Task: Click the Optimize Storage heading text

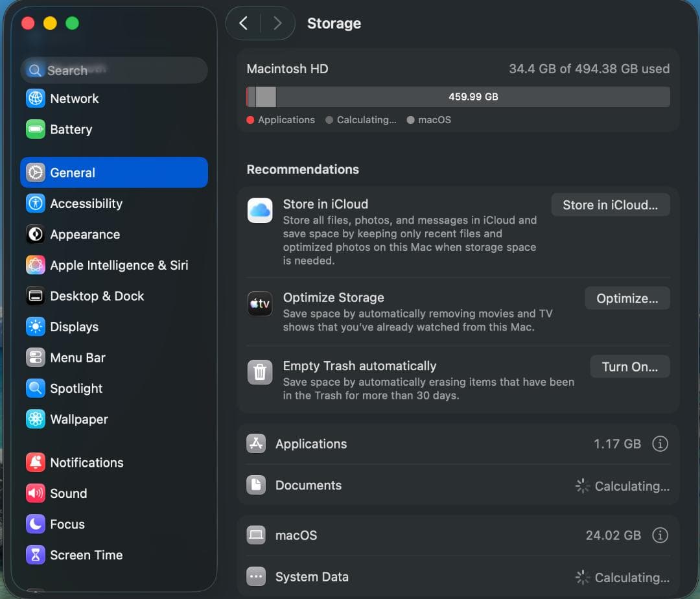Action: 334,298
